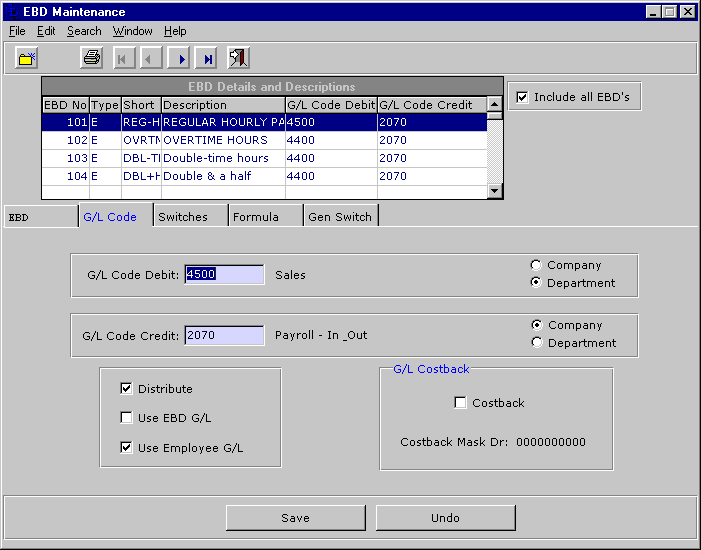Enable the Costback checkbox
The width and height of the screenshot is (701, 550).
460,403
